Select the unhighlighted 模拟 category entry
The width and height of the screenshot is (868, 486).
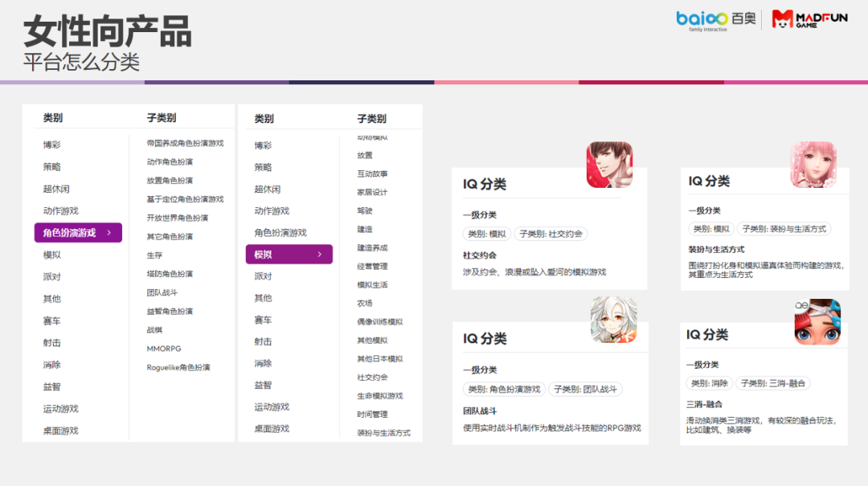52,255
